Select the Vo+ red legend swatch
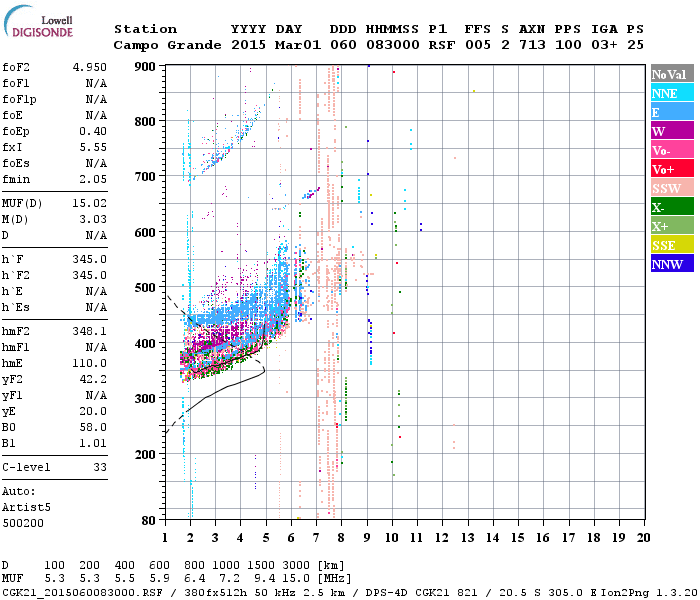This screenshot has height=600, width=700. pos(672,169)
